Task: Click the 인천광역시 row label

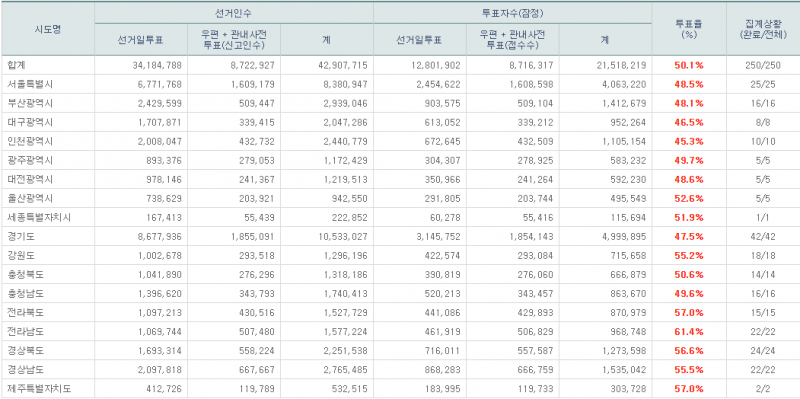Action: (x=30, y=141)
